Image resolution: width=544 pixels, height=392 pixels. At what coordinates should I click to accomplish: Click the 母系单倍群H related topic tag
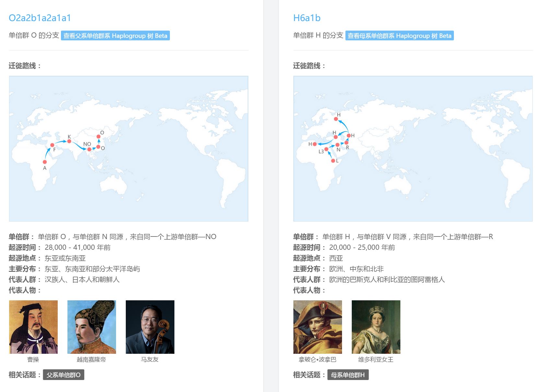point(348,375)
